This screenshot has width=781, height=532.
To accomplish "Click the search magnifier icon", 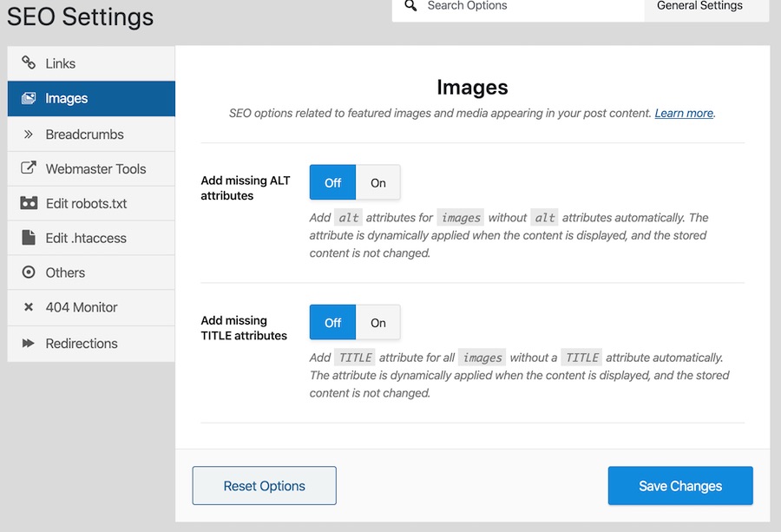I will point(410,5).
